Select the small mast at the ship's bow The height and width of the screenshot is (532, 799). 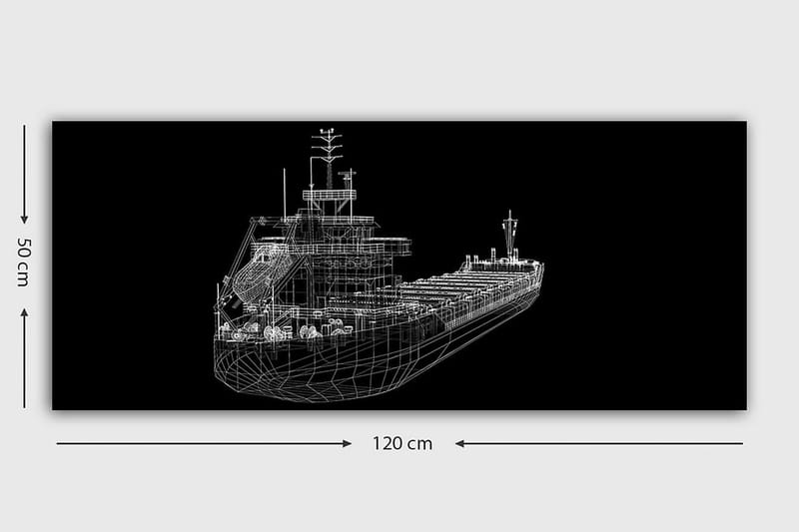[509, 233]
